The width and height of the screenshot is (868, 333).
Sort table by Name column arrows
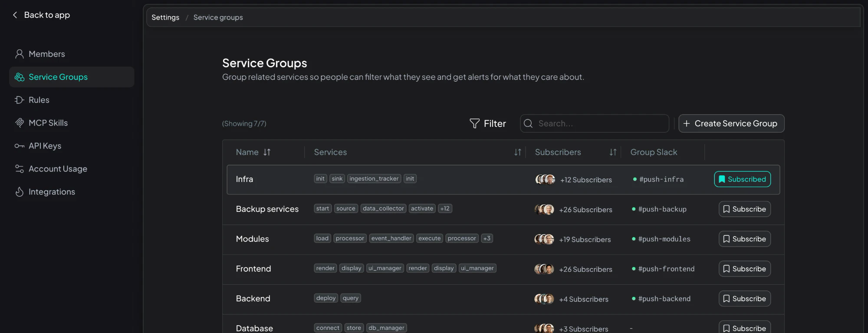pyautogui.click(x=267, y=152)
